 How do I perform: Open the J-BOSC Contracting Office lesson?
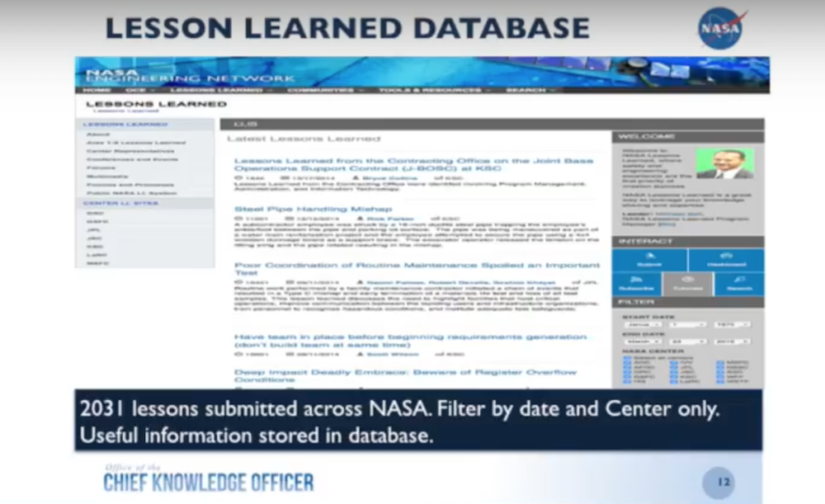(x=413, y=164)
